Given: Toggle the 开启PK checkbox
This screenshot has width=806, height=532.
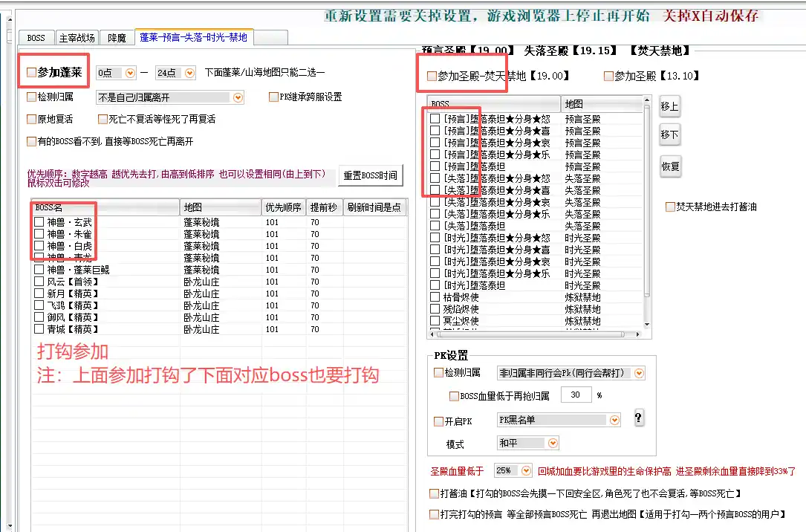Looking at the screenshot, I should pyautogui.click(x=438, y=421).
